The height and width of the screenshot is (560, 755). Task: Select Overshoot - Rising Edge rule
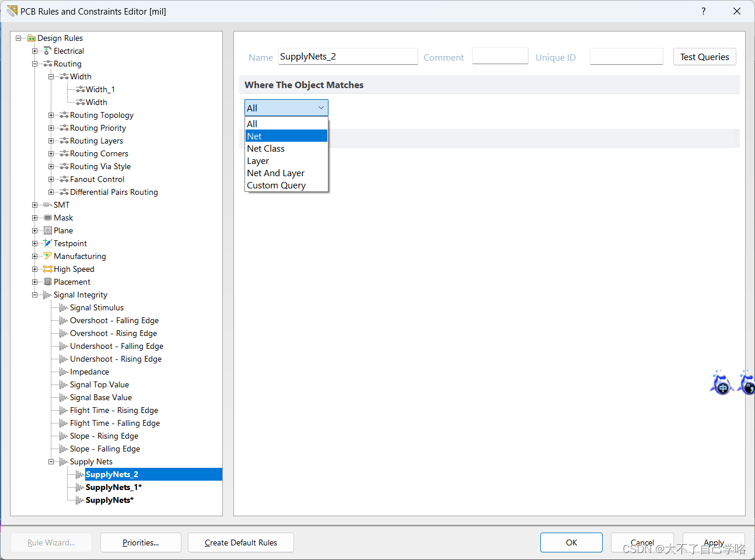(113, 333)
